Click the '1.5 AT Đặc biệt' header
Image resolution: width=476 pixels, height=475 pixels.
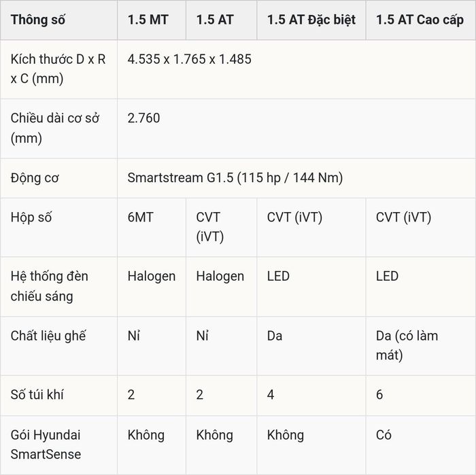311,20
